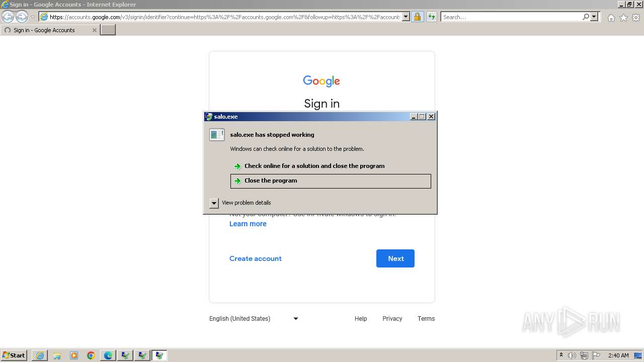
Task: Click the address bar URL field
Action: point(224,17)
